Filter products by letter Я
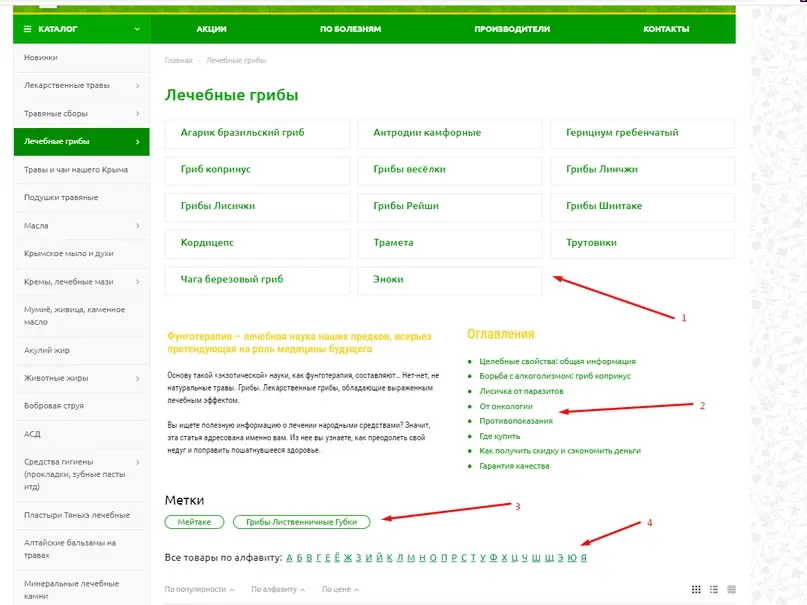 pos(583,557)
